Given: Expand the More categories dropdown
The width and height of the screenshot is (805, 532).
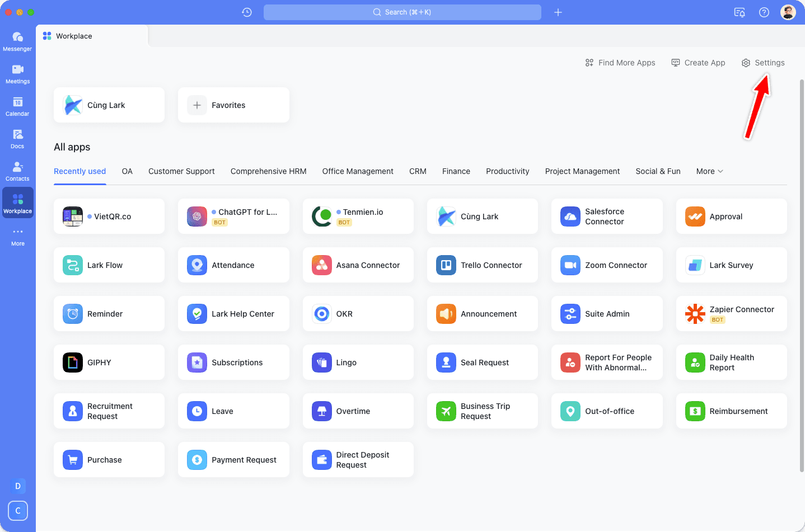Looking at the screenshot, I should (x=709, y=171).
